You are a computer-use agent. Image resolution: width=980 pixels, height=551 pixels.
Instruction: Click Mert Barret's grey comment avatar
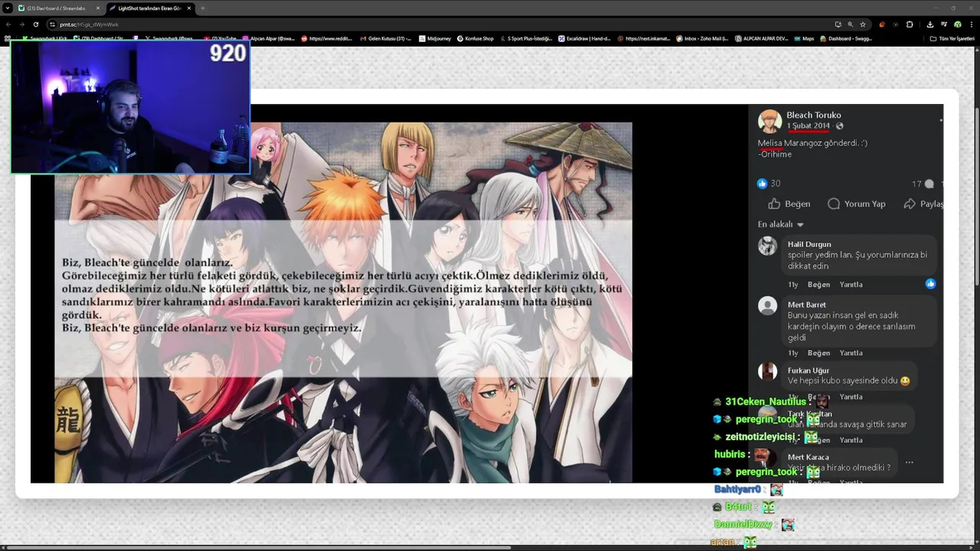click(x=767, y=306)
